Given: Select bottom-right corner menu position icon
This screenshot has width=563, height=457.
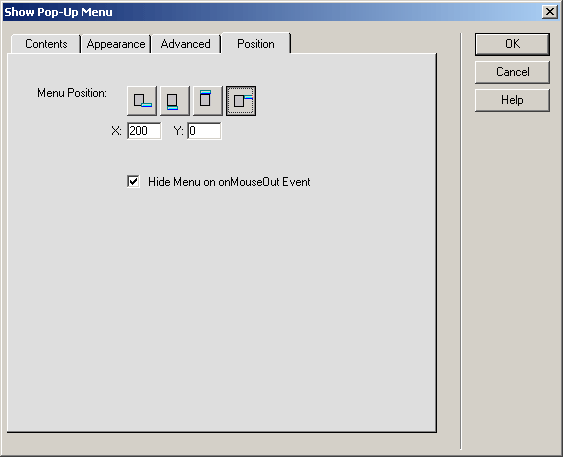Looking at the screenshot, I should tap(142, 101).
